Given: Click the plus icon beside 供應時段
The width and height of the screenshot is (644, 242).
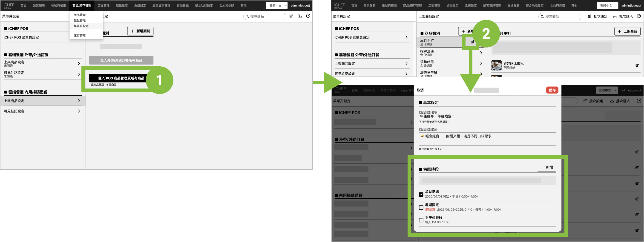Looking at the screenshot, I should click(541, 167).
